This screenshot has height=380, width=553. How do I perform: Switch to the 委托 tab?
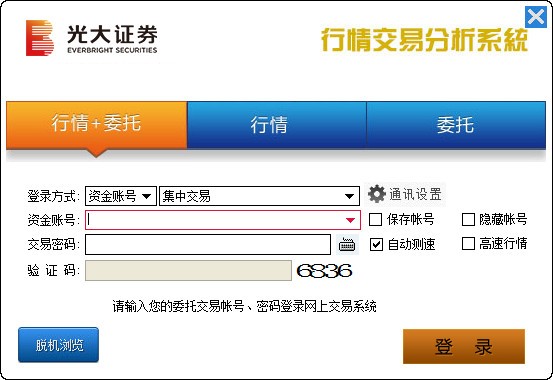456,125
